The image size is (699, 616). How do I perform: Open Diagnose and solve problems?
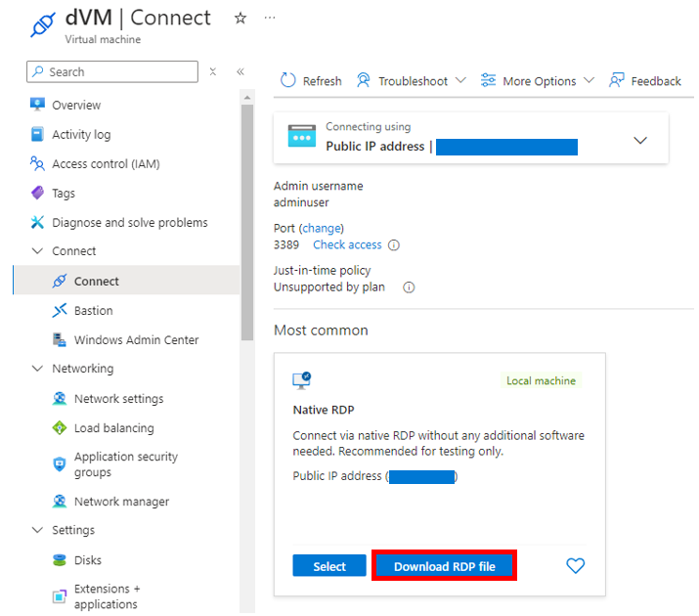[129, 222]
